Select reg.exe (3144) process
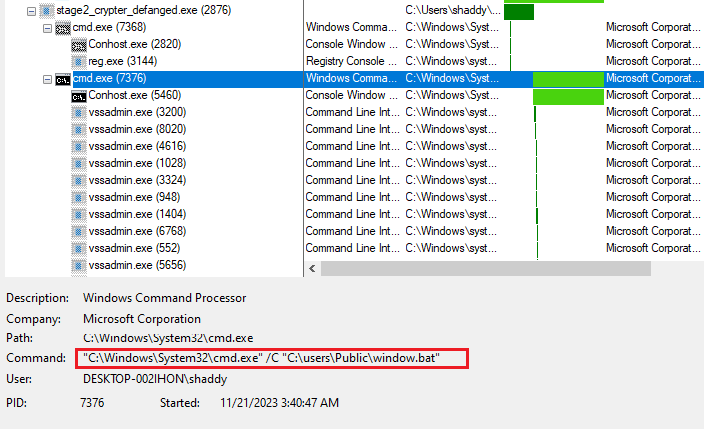This screenshot has width=704, height=429. pos(123,61)
